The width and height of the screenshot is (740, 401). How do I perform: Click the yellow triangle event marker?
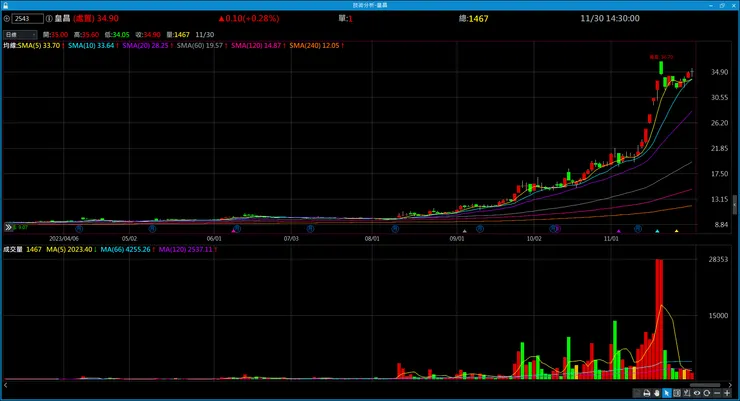[676, 231]
